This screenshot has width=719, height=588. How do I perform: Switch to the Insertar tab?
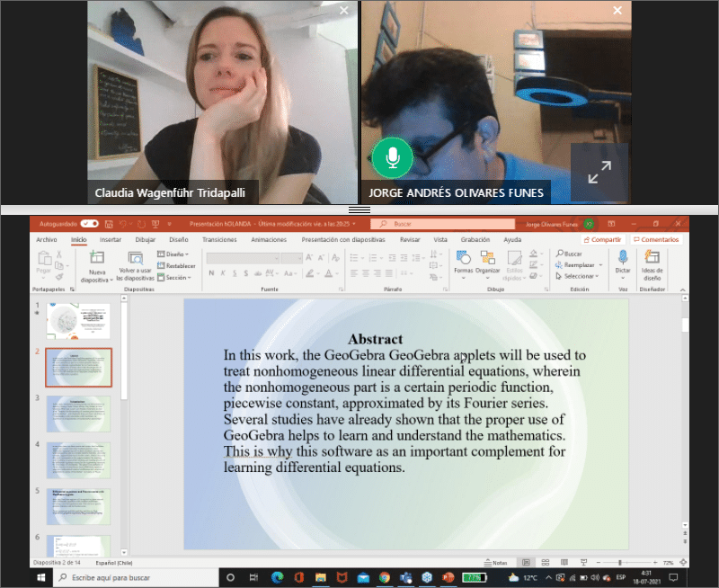pyautogui.click(x=111, y=240)
